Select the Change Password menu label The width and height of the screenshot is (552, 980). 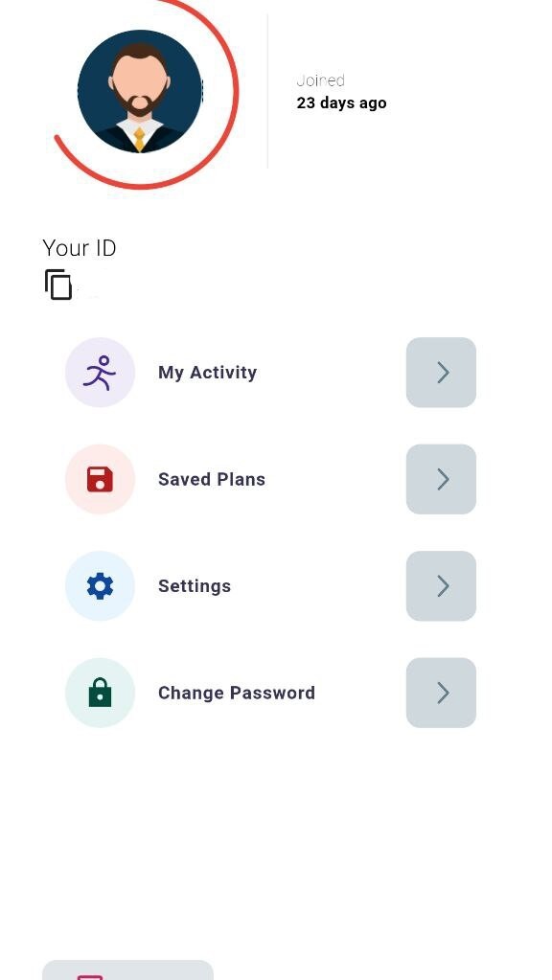click(x=237, y=693)
